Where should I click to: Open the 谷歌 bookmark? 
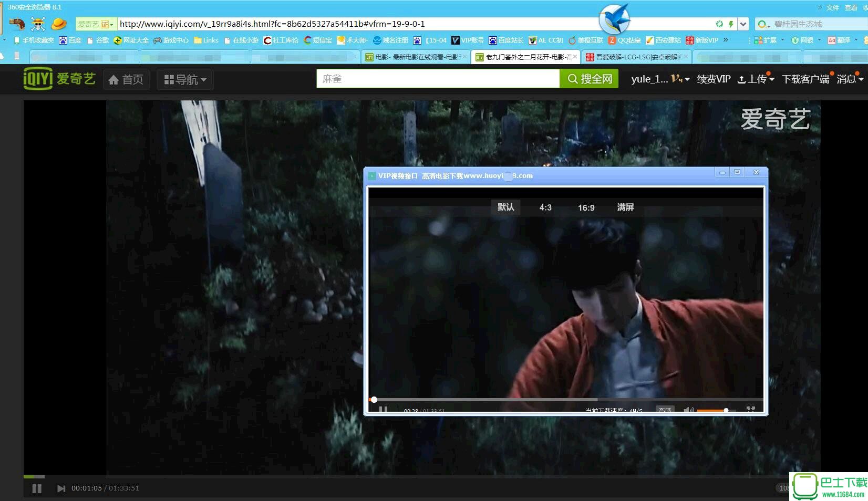(x=98, y=40)
